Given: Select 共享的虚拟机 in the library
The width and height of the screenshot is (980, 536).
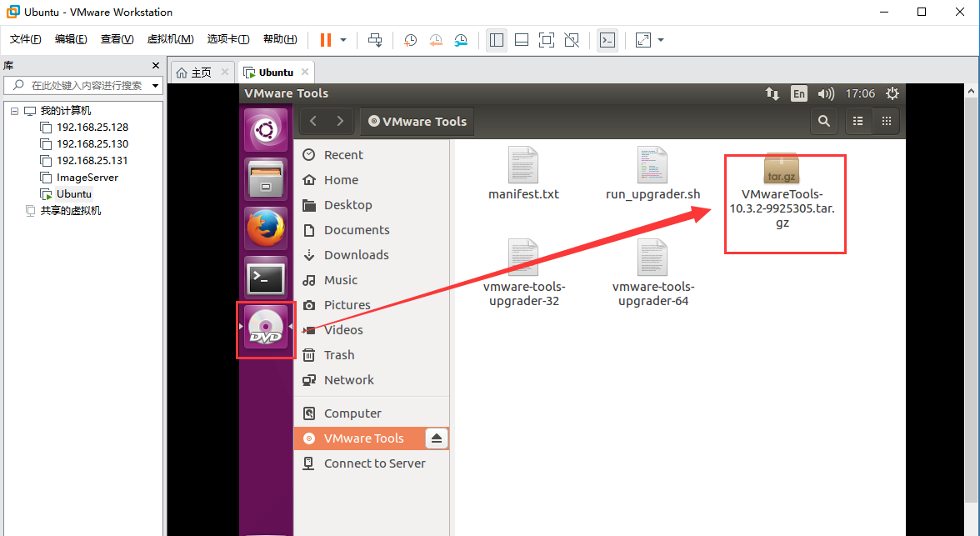Looking at the screenshot, I should (x=70, y=211).
